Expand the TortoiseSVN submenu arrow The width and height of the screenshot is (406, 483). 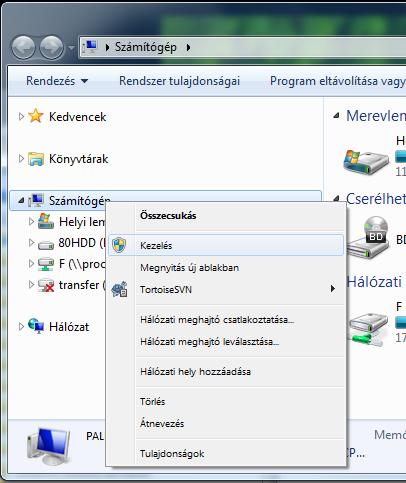click(333, 289)
